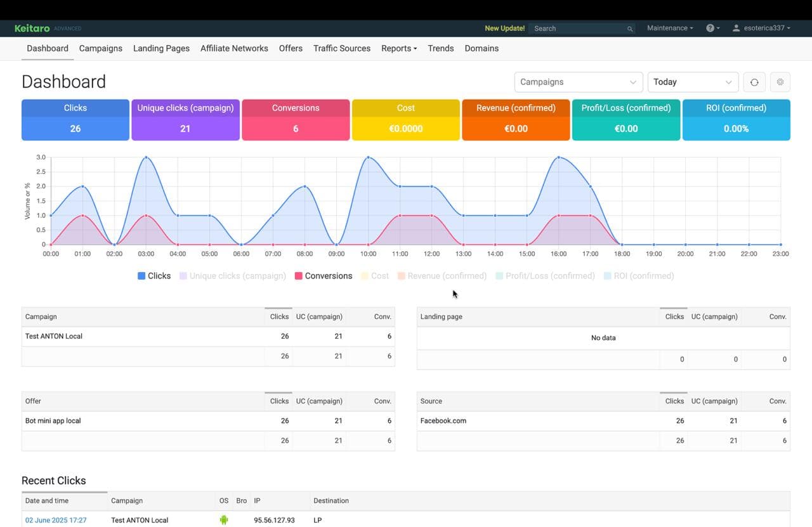This screenshot has height=527, width=812.
Task: Click the Profit/Loss (confirmed) card
Action: 626,120
